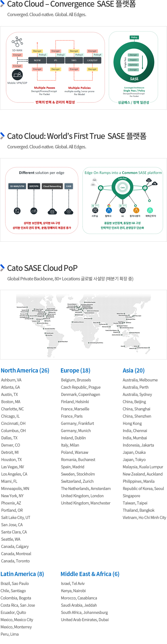This screenshot has width=167, height=644.
Task: Click 'United Arab Emirates, Dubai' entry
Action: [85, 620]
